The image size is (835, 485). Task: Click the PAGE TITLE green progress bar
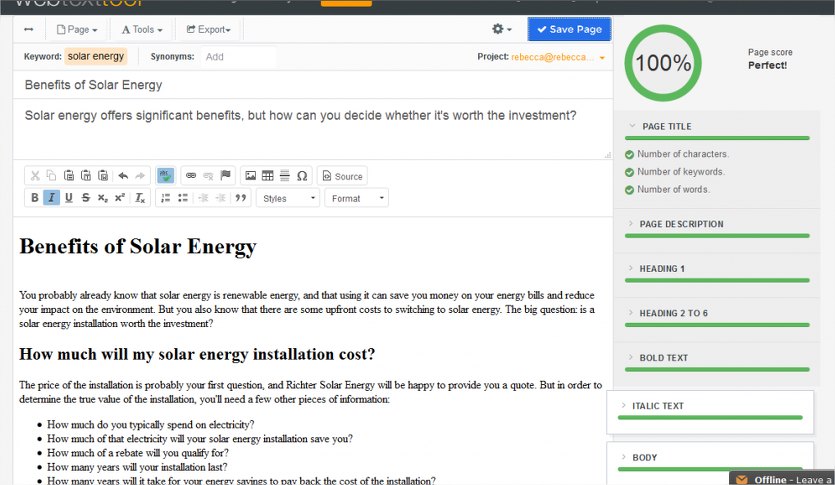pyautogui.click(x=717, y=138)
